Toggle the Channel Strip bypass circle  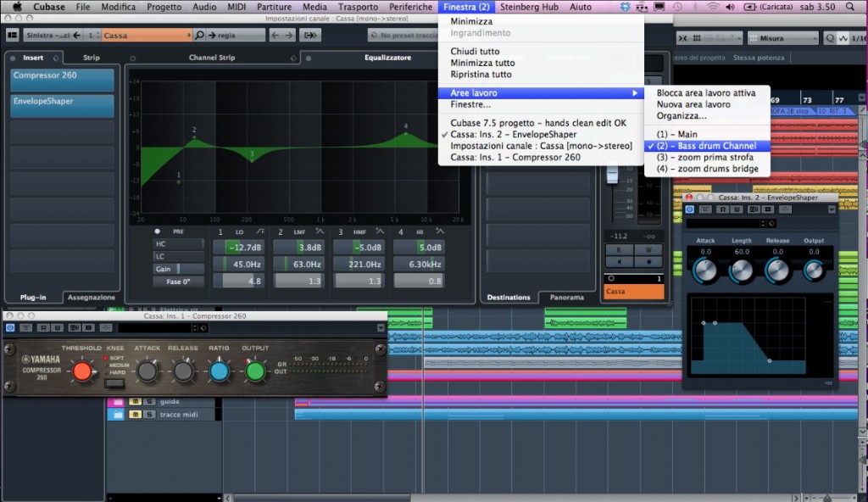133,58
